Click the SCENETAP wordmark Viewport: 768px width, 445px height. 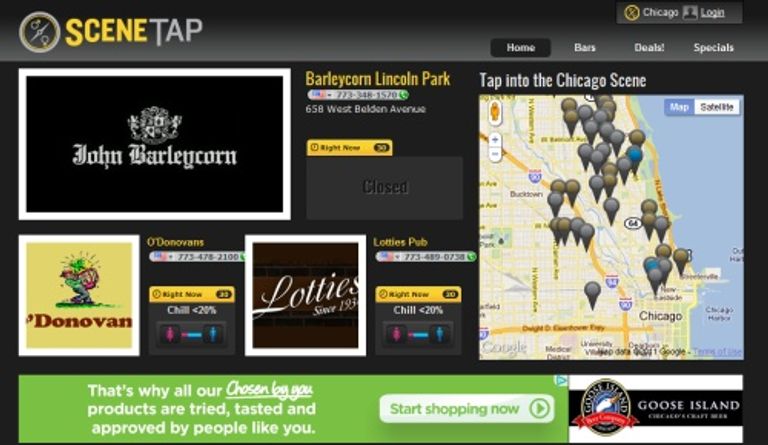(134, 32)
